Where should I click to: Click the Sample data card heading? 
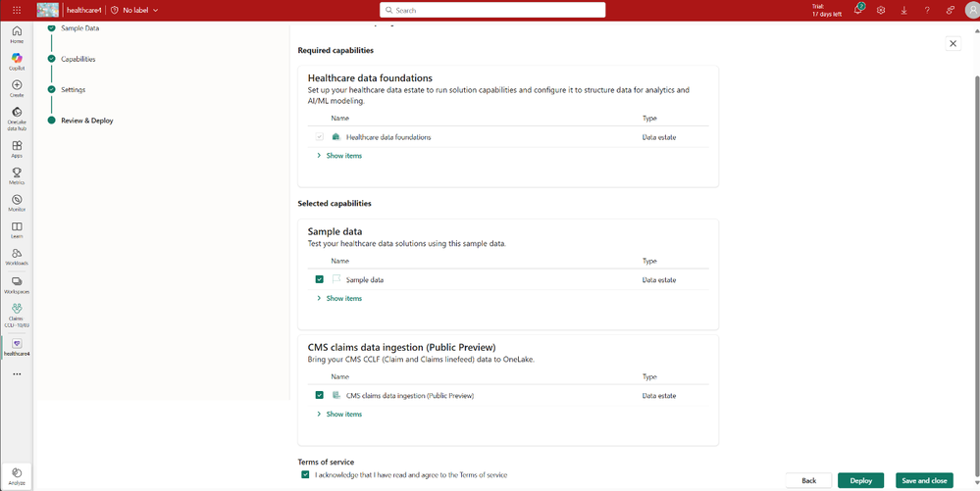[335, 231]
